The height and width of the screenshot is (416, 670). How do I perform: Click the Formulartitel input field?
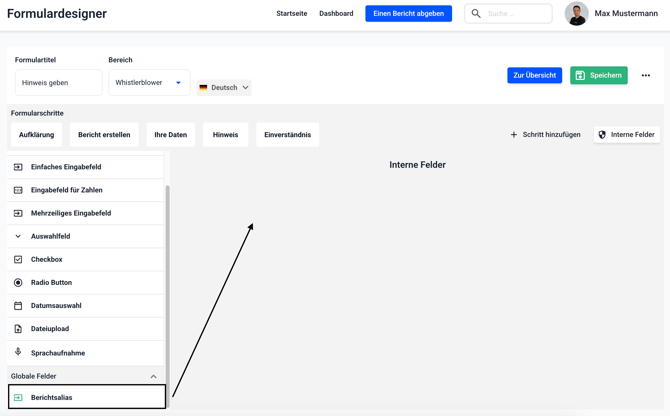click(x=58, y=83)
